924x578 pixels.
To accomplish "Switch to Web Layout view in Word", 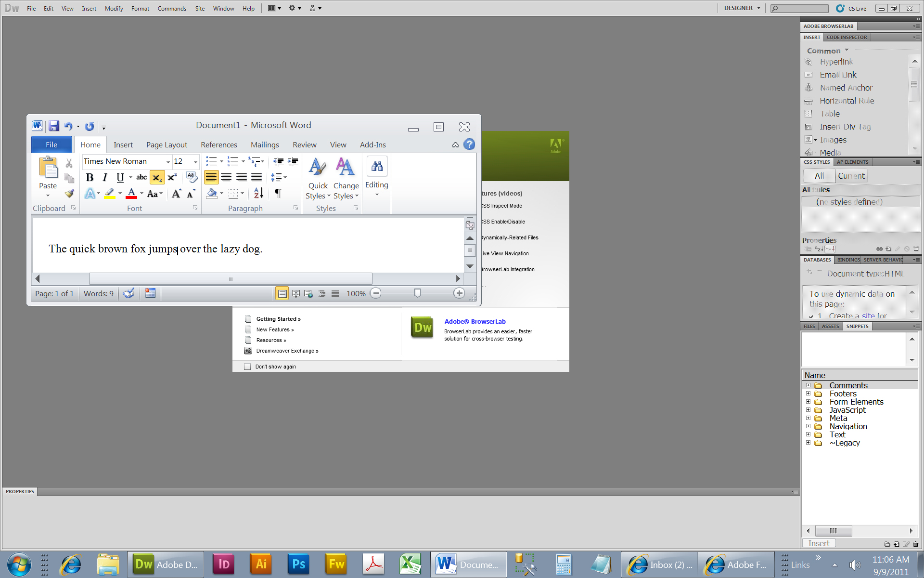I will 308,293.
